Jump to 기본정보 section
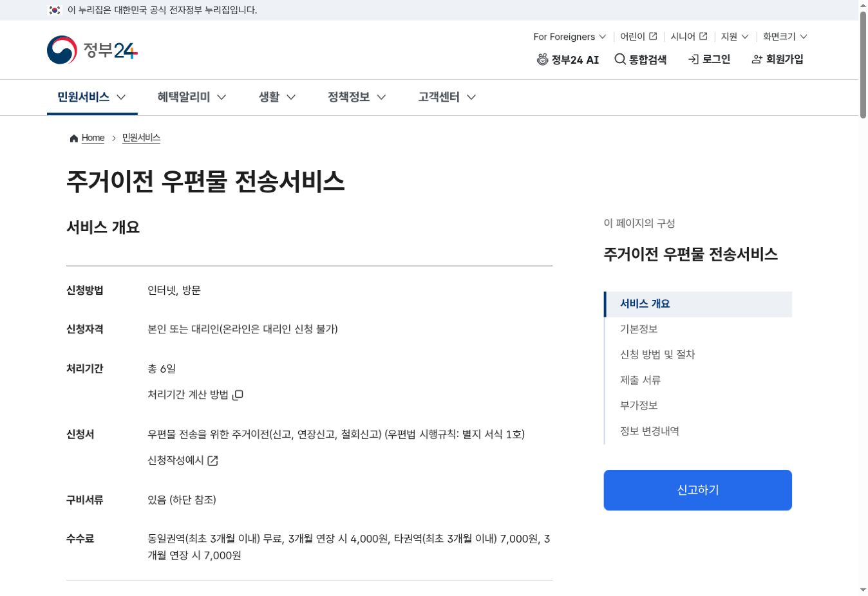Image resolution: width=868 pixels, height=596 pixels. pyautogui.click(x=639, y=329)
